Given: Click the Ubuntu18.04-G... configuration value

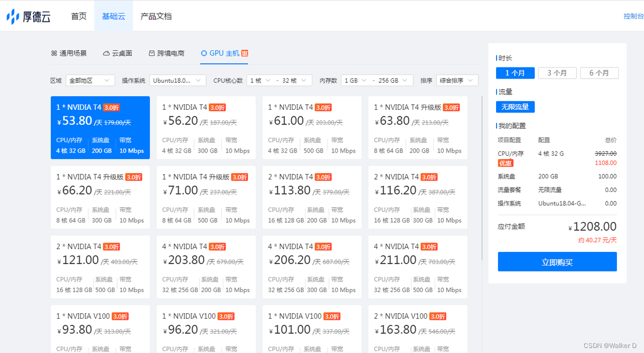Looking at the screenshot, I should [x=562, y=203].
